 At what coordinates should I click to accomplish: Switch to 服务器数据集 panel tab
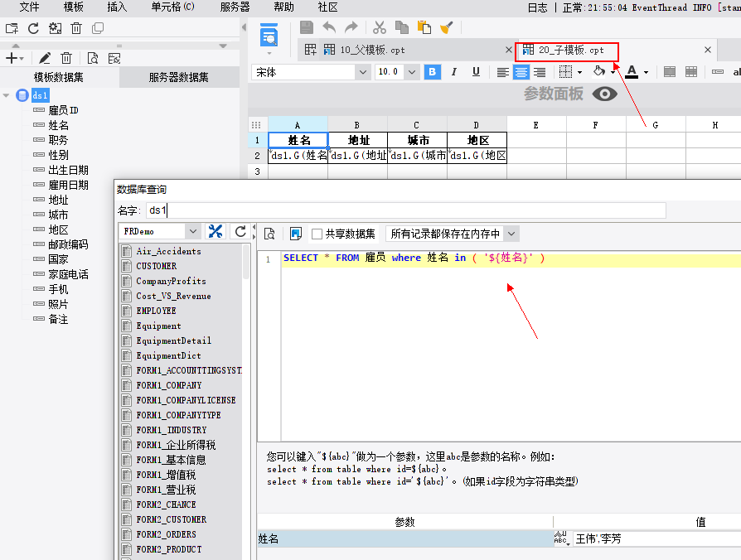tap(179, 78)
